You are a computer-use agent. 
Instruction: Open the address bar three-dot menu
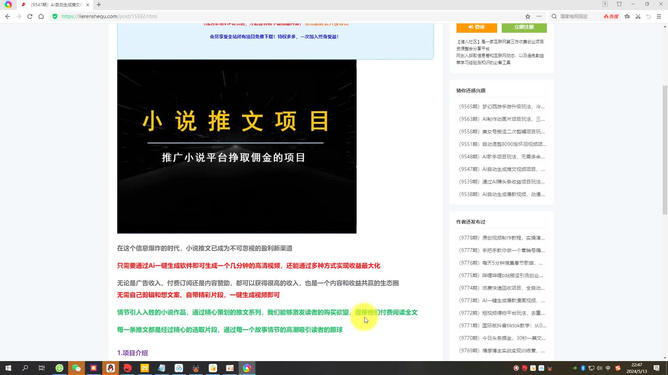(539, 16)
